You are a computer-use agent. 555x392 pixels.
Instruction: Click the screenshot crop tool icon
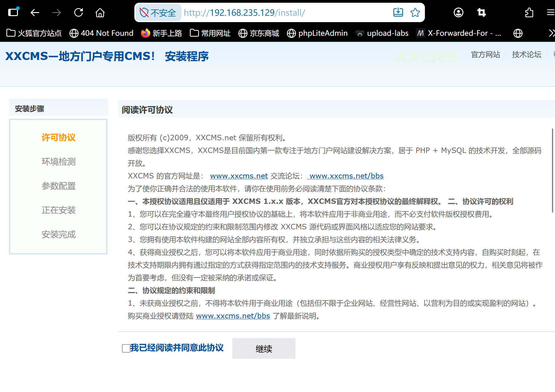pyautogui.click(x=481, y=12)
